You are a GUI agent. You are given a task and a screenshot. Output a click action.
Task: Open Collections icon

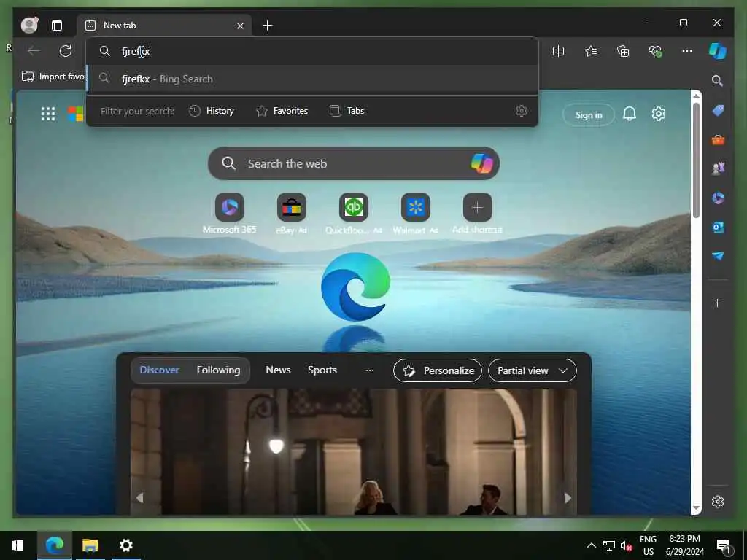click(623, 51)
